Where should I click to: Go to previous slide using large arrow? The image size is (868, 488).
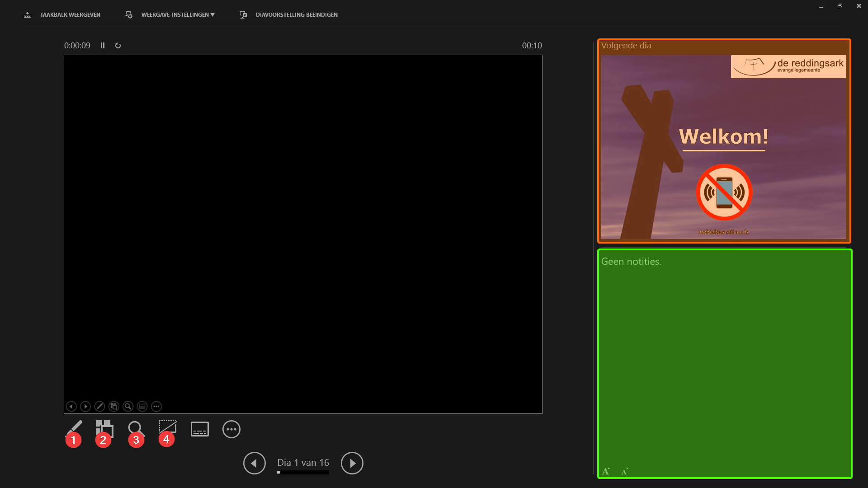(255, 463)
